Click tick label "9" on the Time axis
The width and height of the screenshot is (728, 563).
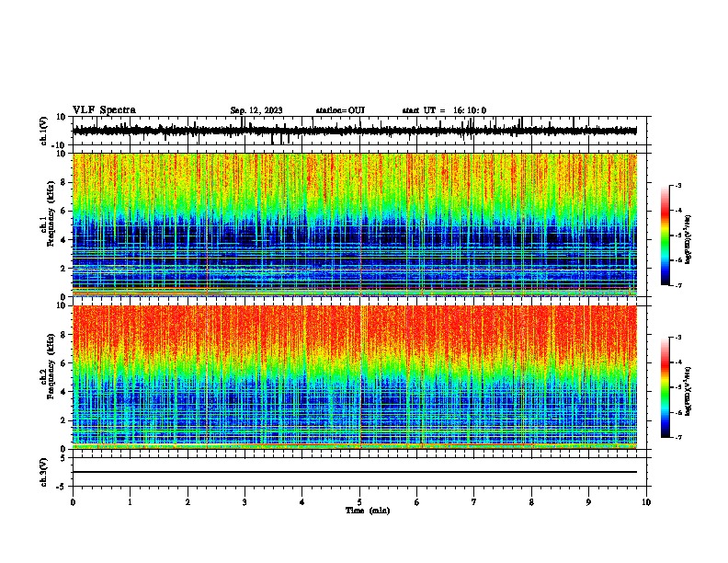[588, 502]
